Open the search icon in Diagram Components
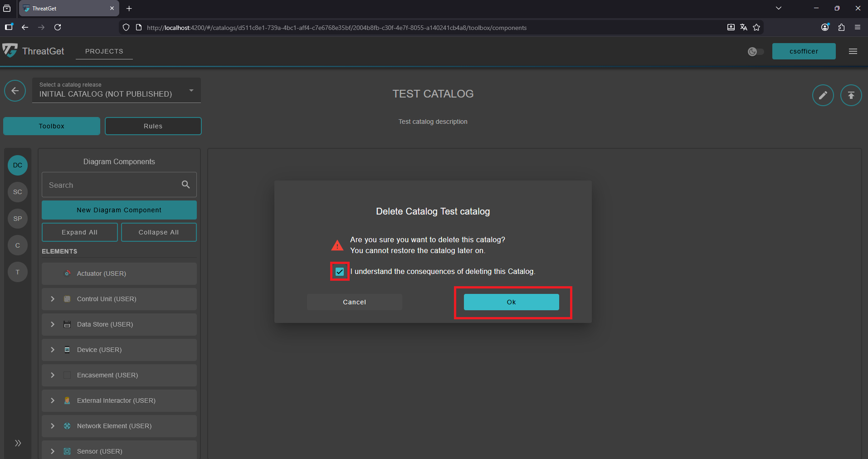The image size is (868, 459). 185,185
